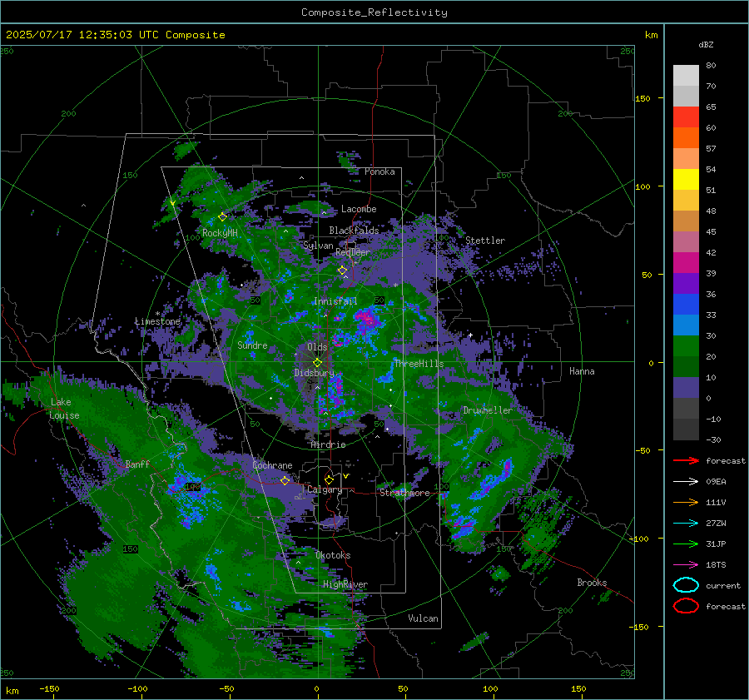749x700 pixels.
Task: Click the Cochrane town label
Action: point(272,465)
